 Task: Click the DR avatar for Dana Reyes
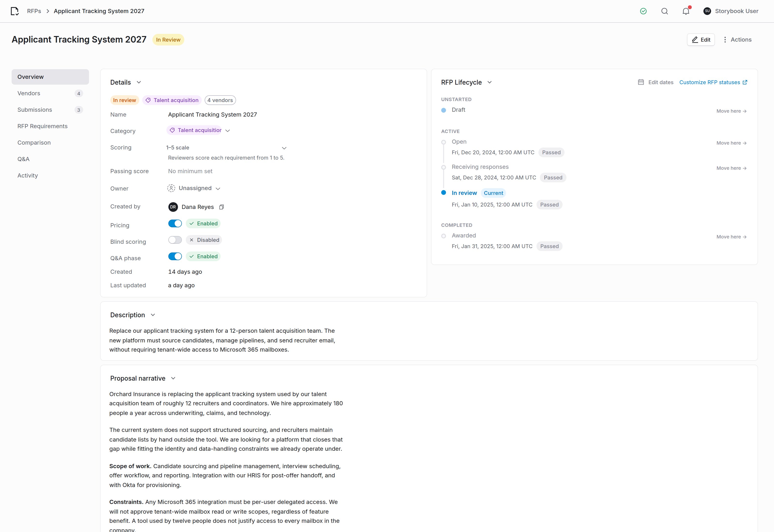(x=173, y=207)
